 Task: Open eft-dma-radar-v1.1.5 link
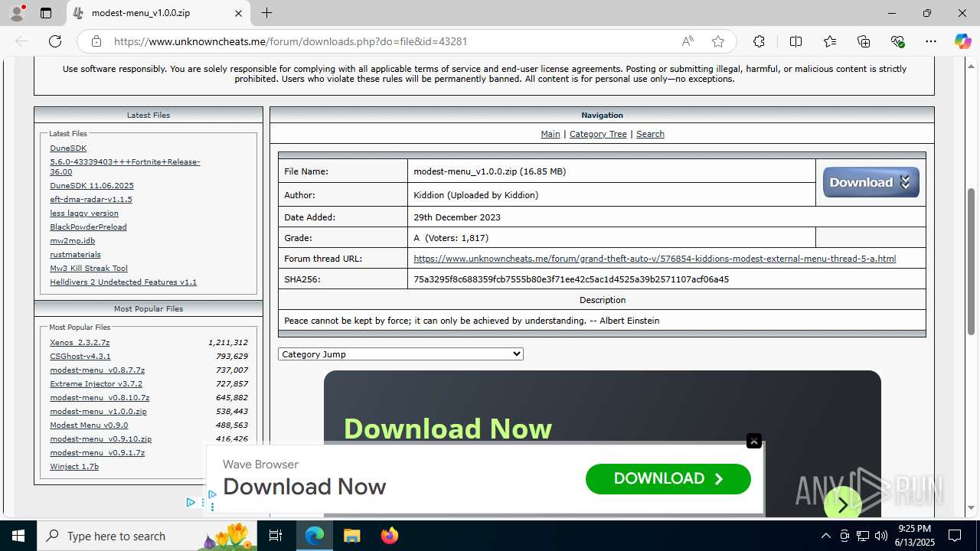(x=91, y=199)
